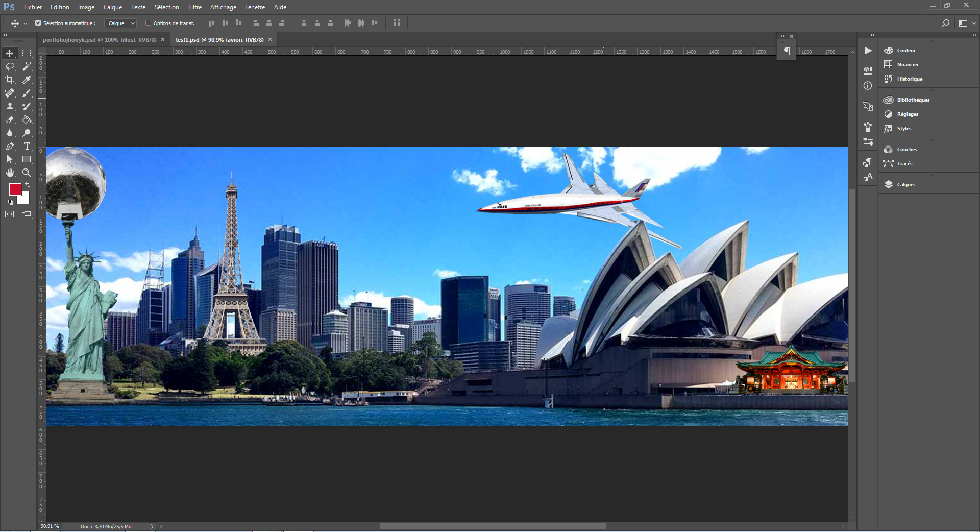Select the Dodge tool

tap(27, 133)
